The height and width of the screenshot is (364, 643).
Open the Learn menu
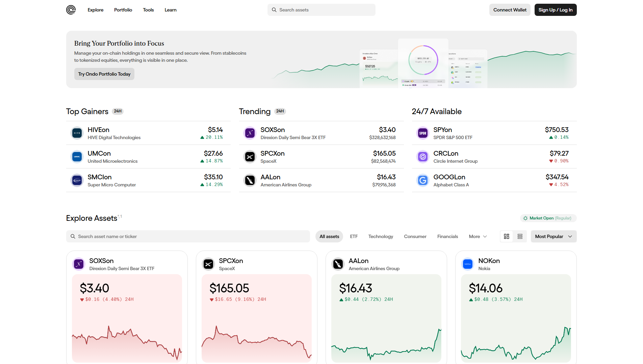pyautogui.click(x=171, y=10)
